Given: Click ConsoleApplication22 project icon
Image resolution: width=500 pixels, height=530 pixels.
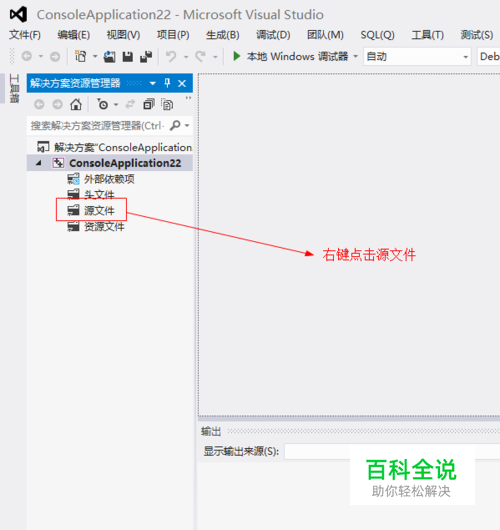Looking at the screenshot, I should (58, 163).
